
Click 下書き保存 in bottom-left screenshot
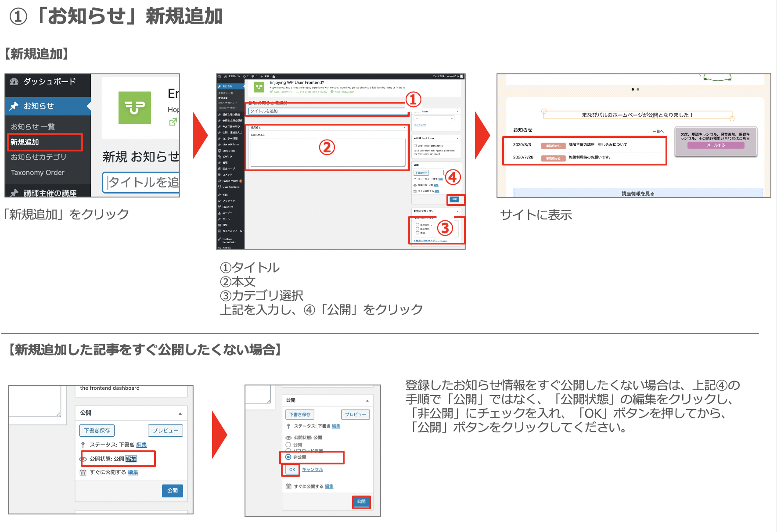[97, 431]
